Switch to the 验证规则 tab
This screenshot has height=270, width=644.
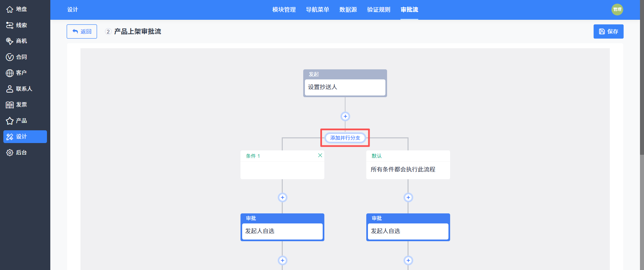click(379, 10)
